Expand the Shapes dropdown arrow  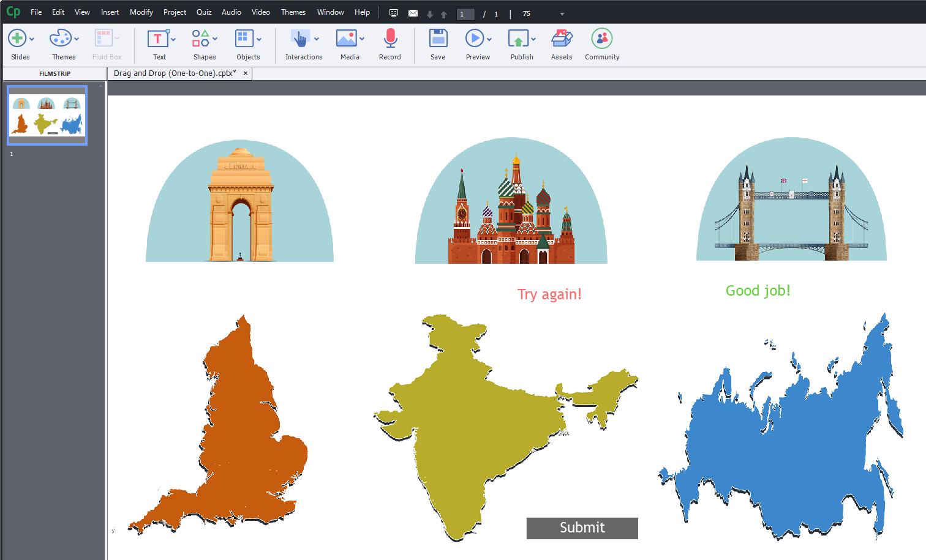tap(215, 39)
